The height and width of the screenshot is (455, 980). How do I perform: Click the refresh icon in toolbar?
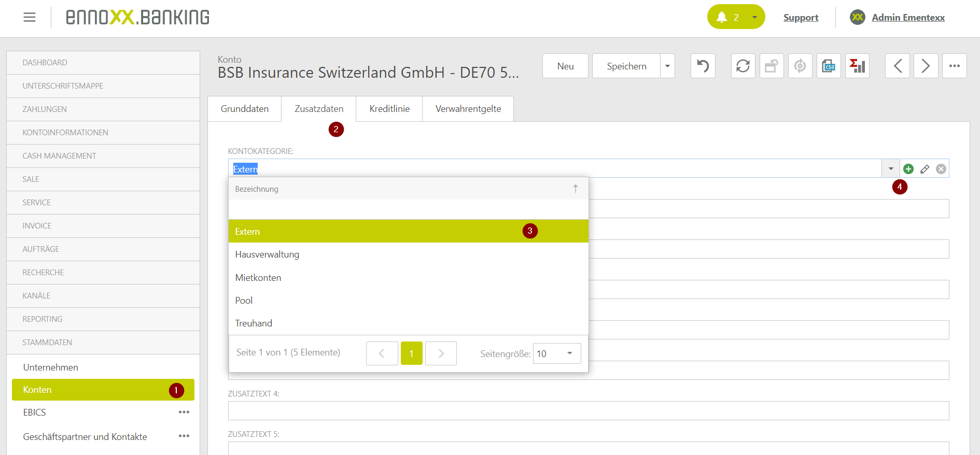pos(743,66)
